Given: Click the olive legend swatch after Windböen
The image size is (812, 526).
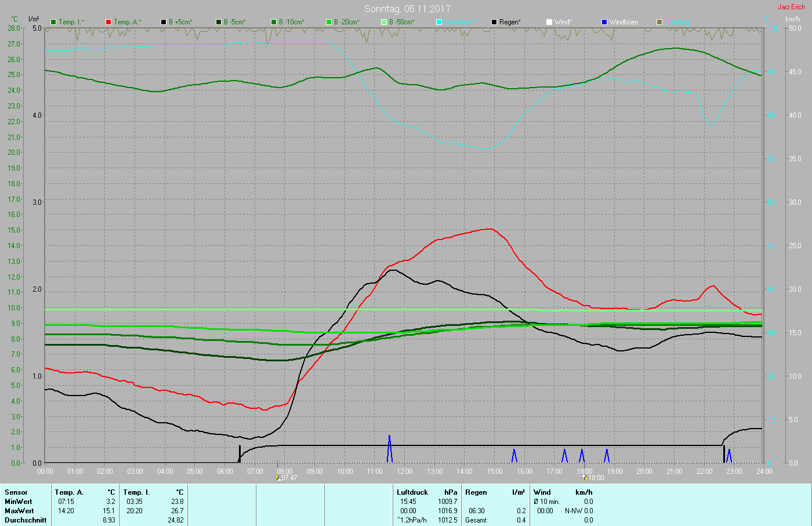Looking at the screenshot, I should point(659,22).
